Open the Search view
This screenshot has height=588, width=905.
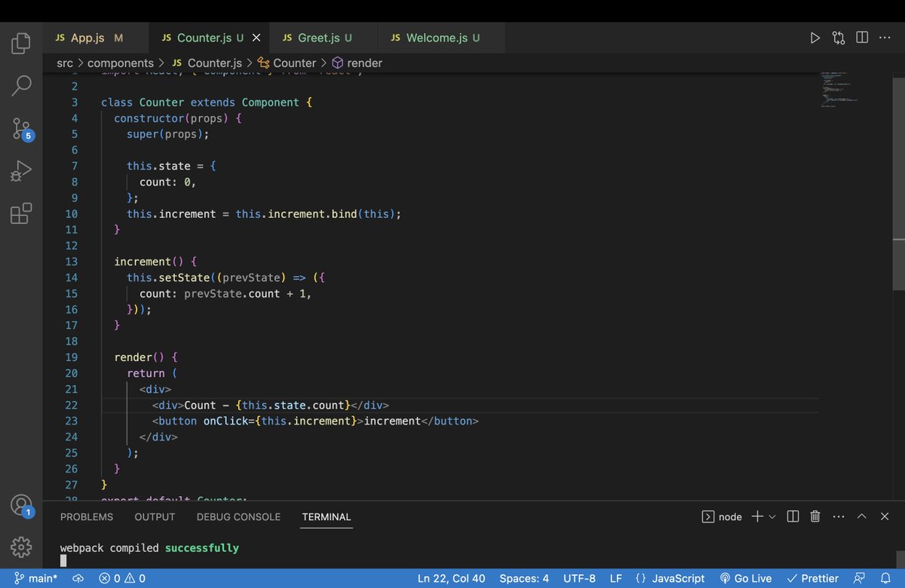[20, 85]
